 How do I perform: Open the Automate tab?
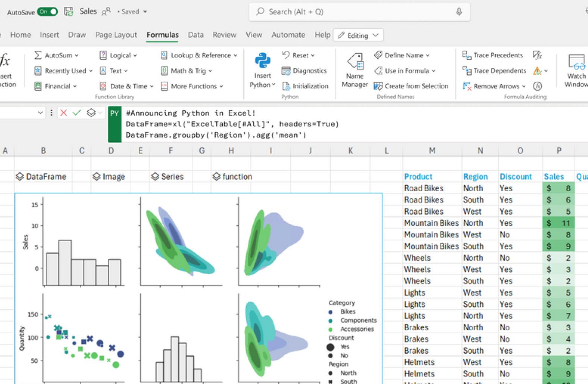tap(288, 35)
